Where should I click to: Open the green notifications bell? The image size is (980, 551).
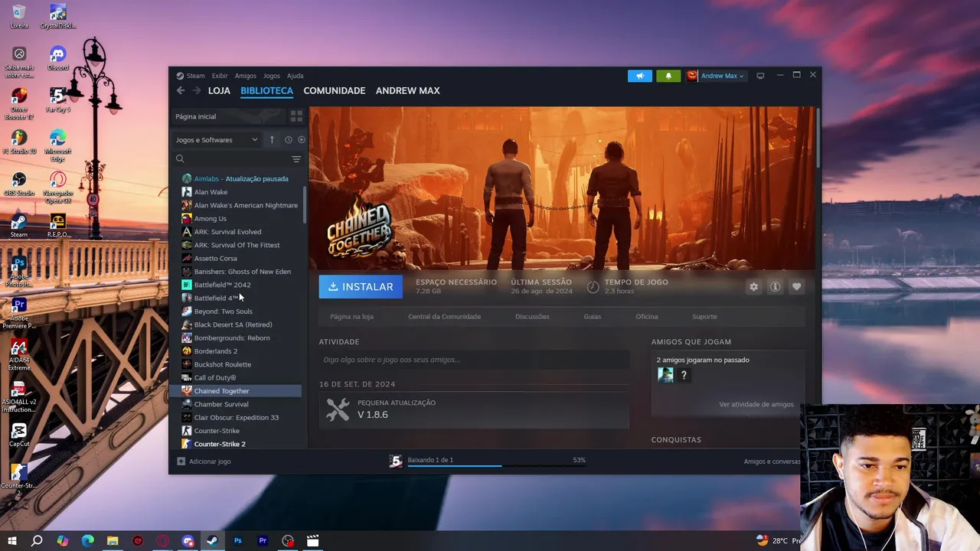pos(668,76)
